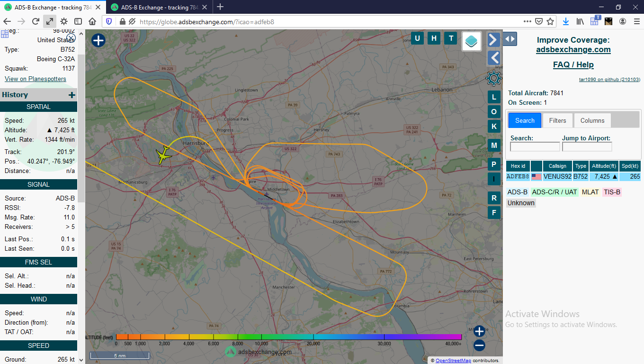The height and width of the screenshot is (364, 644).
Task: Bookmark this page with star
Action: click(x=550, y=21)
